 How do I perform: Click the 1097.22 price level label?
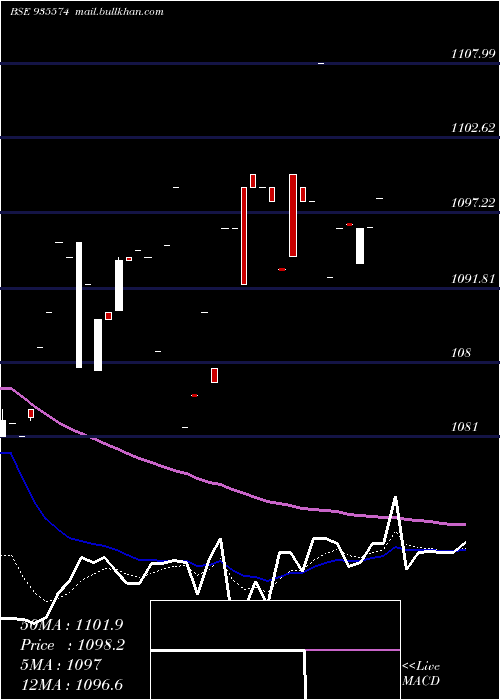473,203
